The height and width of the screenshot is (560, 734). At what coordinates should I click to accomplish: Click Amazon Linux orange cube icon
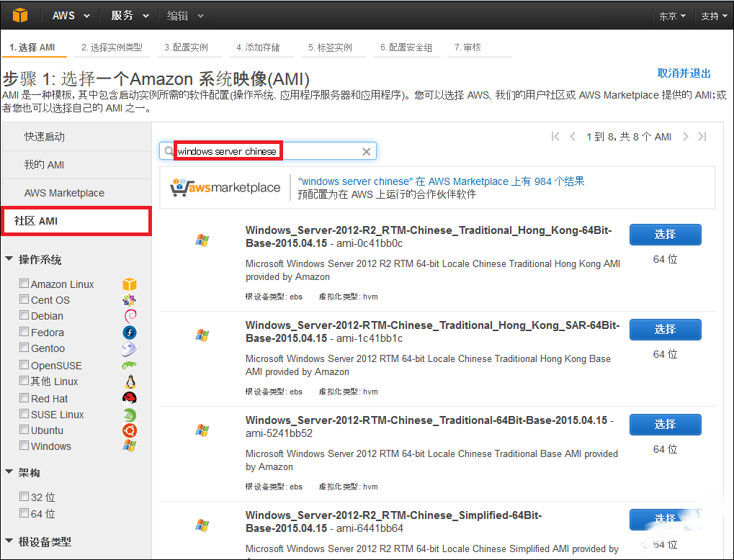130,284
